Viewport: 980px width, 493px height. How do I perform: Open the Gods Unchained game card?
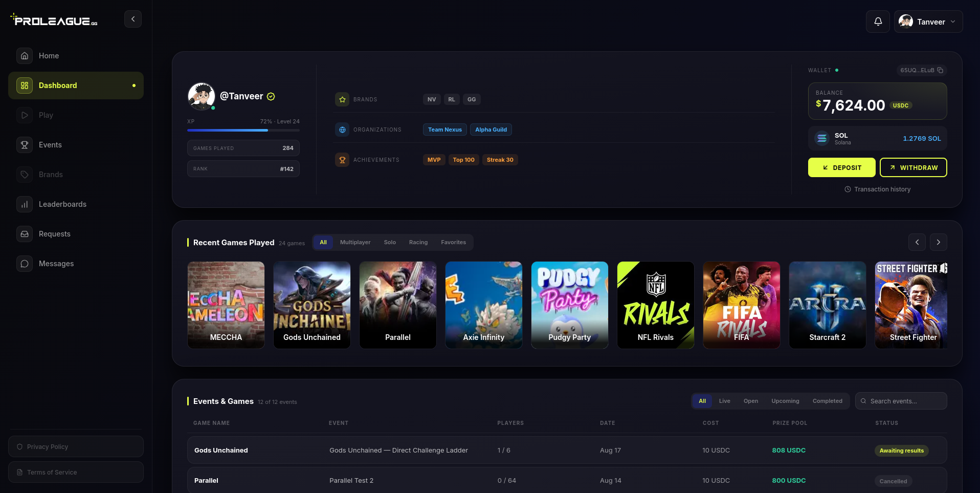312,305
